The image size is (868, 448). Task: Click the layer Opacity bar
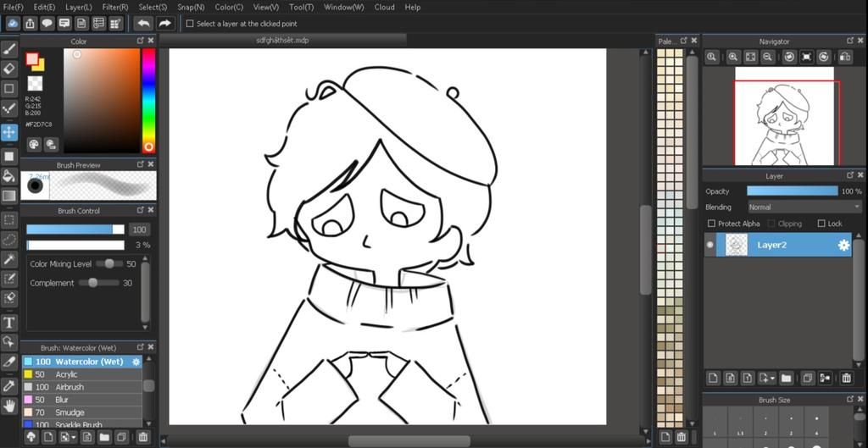pyautogui.click(x=793, y=191)
